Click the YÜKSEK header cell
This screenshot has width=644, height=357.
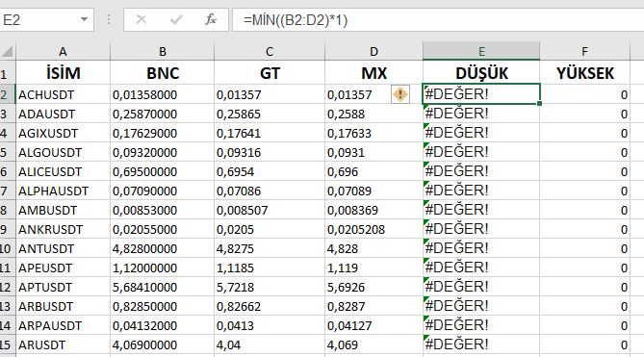(x=584, y=73)
